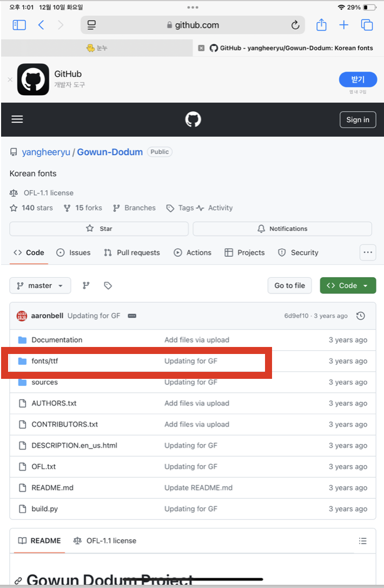Image resolution: width=384 pixels, height=588 pixels.
Task: Open Safari sidebar panel icon
Action: (x=19, y=25)
